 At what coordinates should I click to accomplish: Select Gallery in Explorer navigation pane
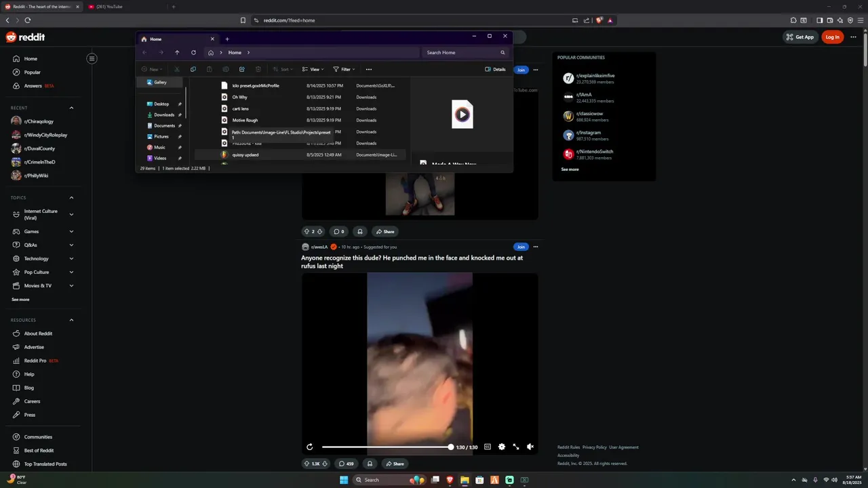(160, 82)
